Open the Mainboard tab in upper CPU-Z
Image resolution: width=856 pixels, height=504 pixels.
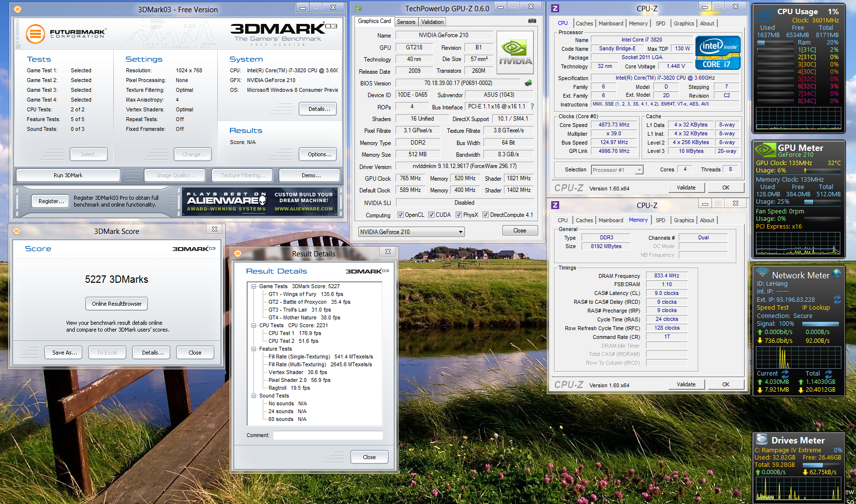pos(611,23)
